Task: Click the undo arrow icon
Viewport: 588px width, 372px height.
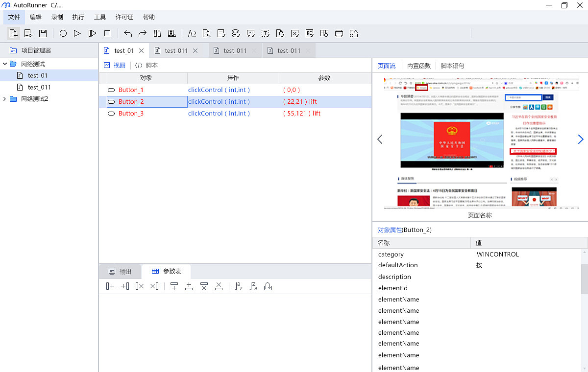Action: [x=128, y=33]
